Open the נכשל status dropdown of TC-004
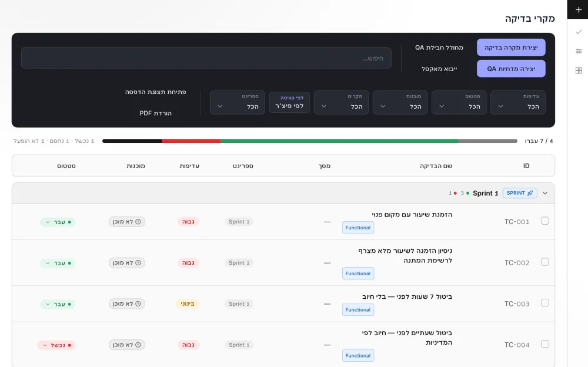Image resolution: width=588 pixels, height=367 pixels. point(56,345)
